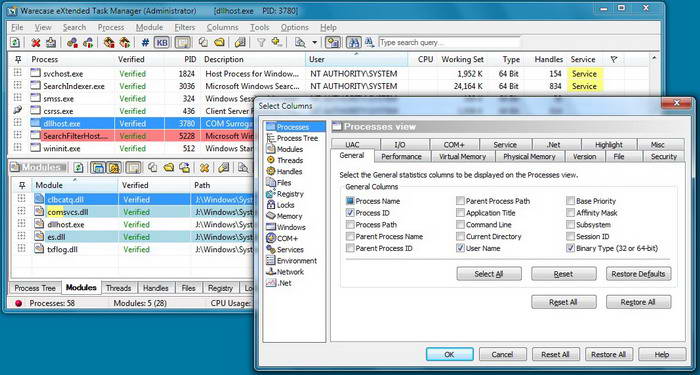The image size is (700, 375).
Task: Sort by the Working Set column header
Action: (462, 59)
